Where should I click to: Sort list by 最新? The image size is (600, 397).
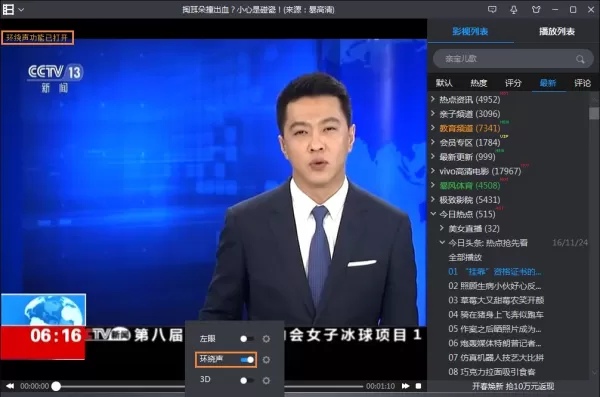pos(548,83)
